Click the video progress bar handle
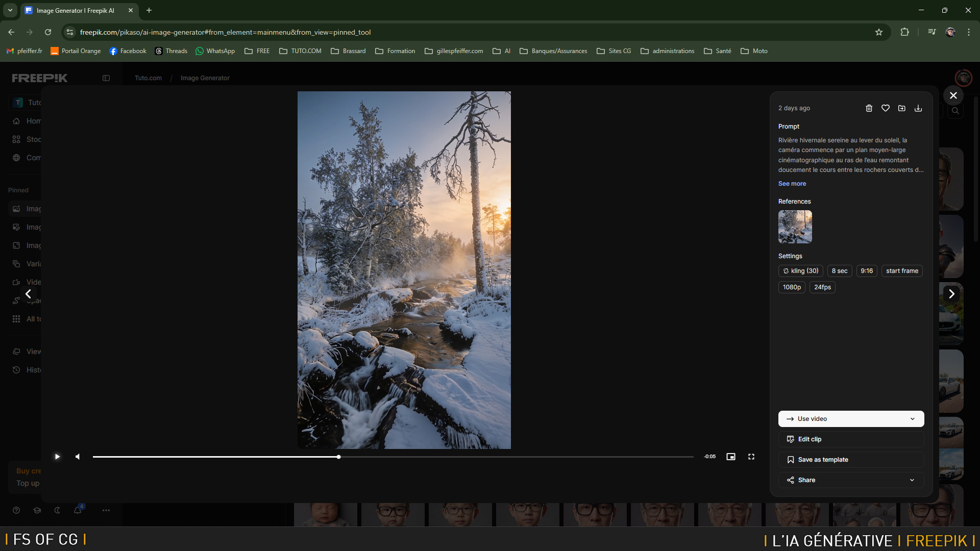 pos(338,457)
